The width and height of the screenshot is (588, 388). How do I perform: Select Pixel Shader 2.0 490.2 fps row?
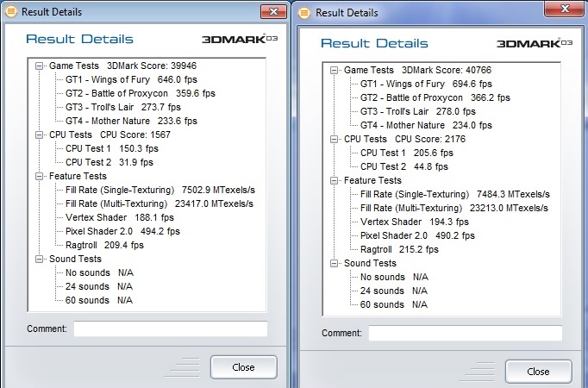coord(417,235)
